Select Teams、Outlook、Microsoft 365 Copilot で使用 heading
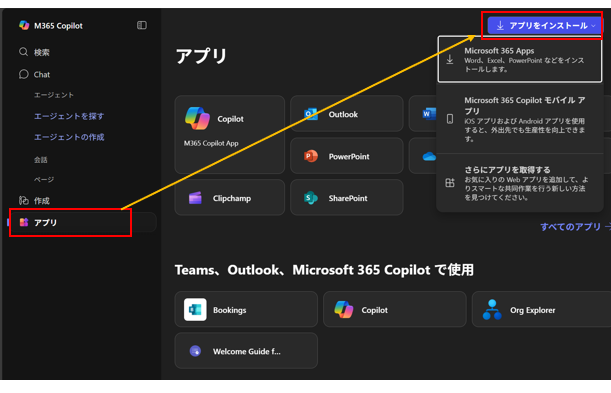The image size is (611, 393). pyautogui.click(x=324, y=270)
